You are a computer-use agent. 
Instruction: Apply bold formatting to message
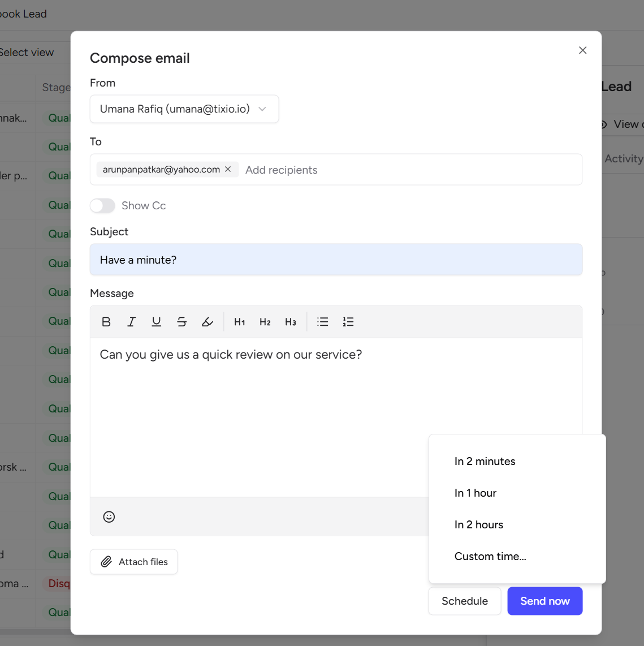tap(106, 322)
